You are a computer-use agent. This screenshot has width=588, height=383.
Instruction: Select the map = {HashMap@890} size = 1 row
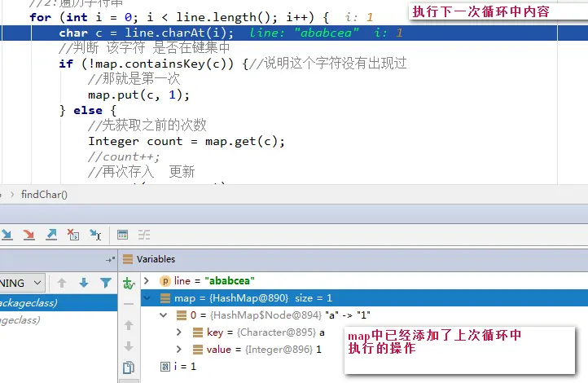pos(364,298)
